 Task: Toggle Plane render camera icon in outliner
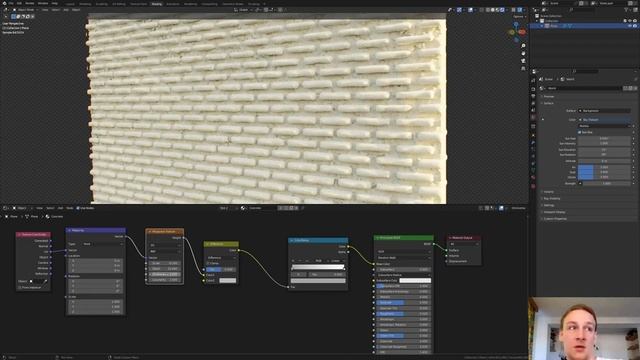635,26
